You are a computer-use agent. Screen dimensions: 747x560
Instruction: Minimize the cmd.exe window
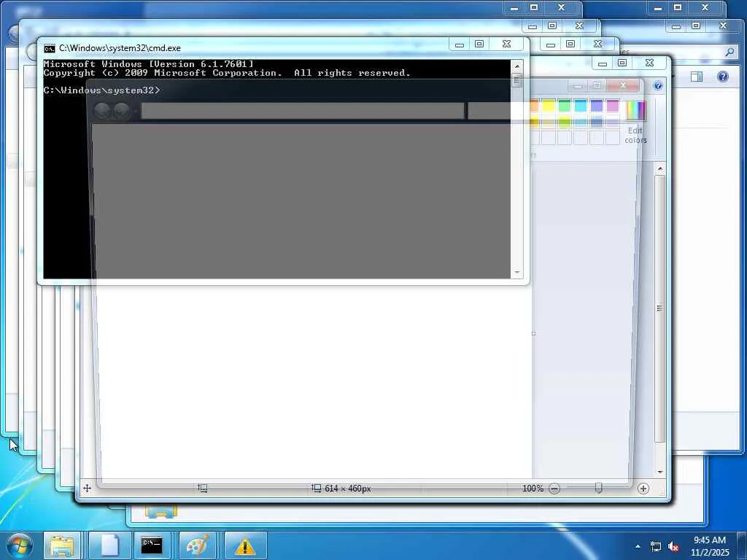click(x=460, y=44)
